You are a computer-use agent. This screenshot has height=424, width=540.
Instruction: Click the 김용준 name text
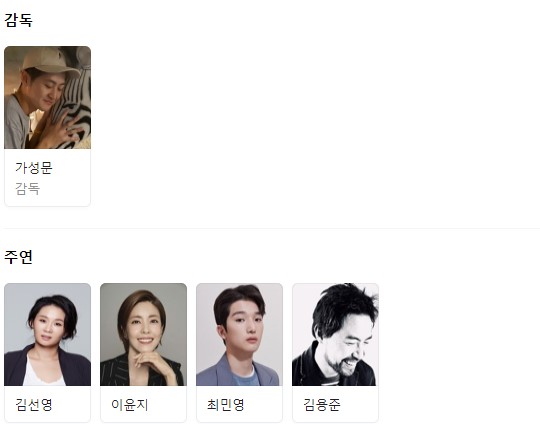pos(322,405)
